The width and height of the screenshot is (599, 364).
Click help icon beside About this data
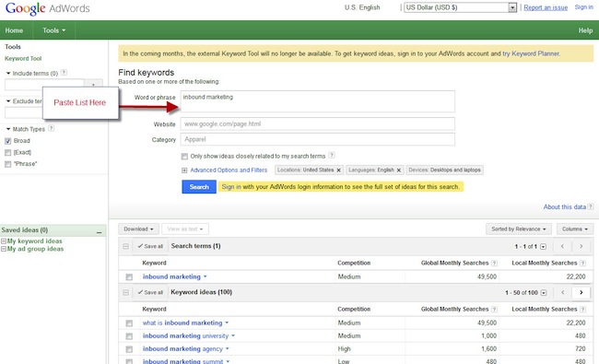(590, 206)
